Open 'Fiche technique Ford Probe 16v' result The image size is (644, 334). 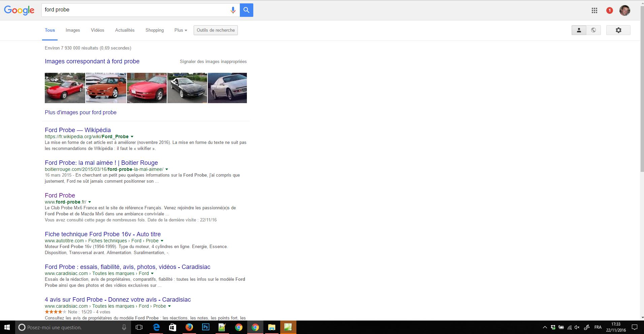click(x=103, y=234)
